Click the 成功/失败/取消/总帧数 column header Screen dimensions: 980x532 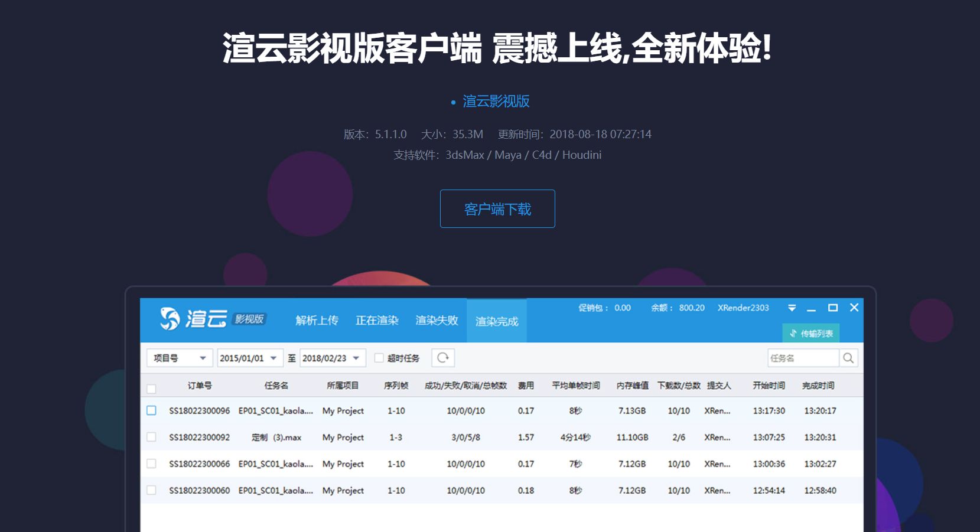pos(465,386)
